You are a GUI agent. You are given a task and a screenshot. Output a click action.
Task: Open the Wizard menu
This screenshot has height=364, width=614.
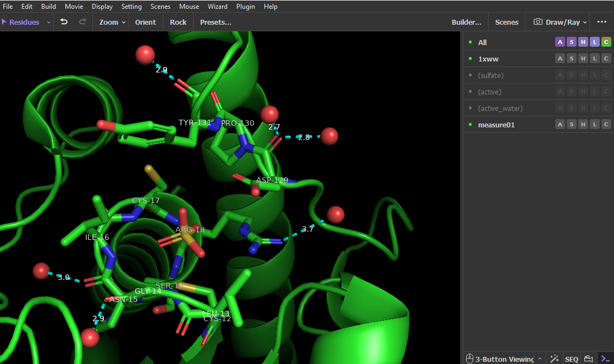click(218, 7)
